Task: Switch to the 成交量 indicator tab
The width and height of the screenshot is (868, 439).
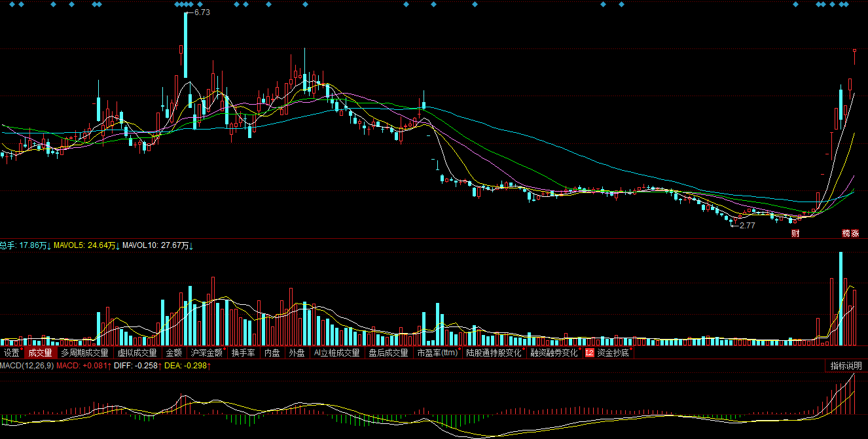Action: (x=39, y=353)
